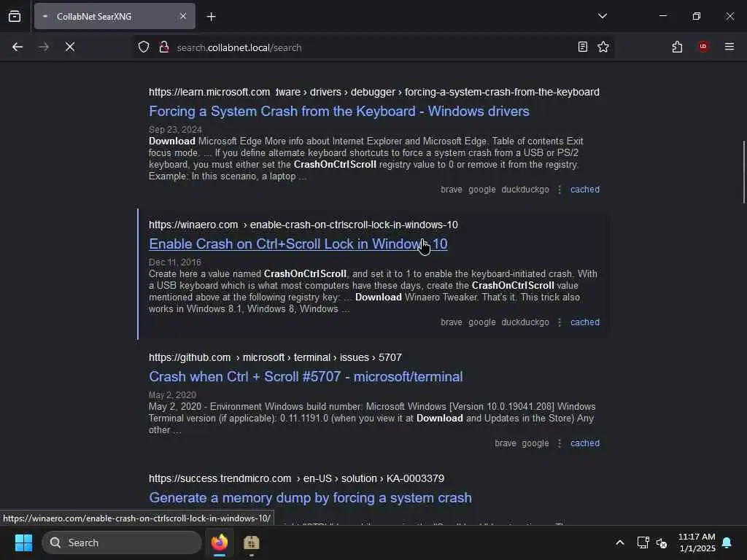Click the forward navigation arrow
Screen dimensions: 747x560
pos(44,47)
